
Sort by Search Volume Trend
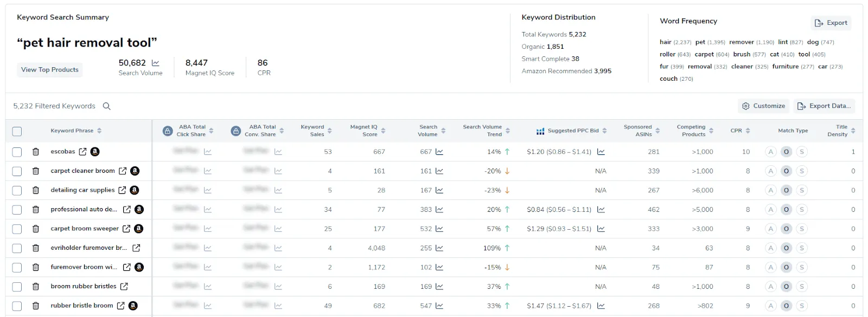(508, 131)
